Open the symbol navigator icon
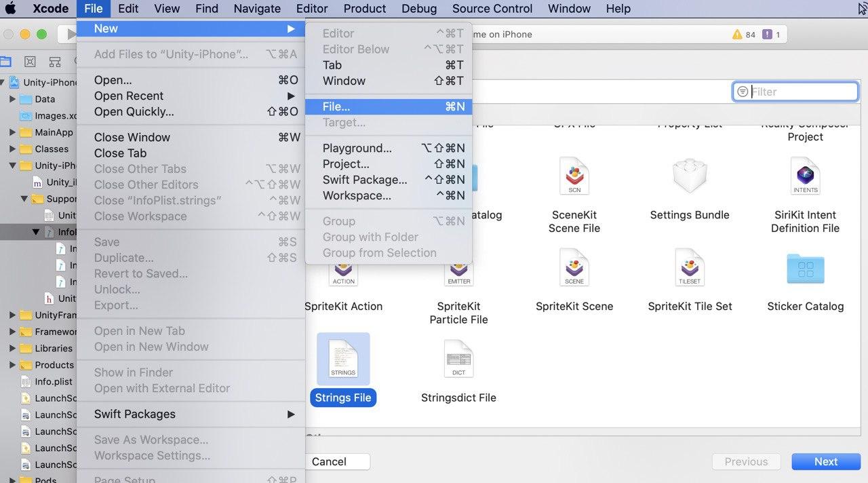Viewport: 868px width, 483px height. 55,62
